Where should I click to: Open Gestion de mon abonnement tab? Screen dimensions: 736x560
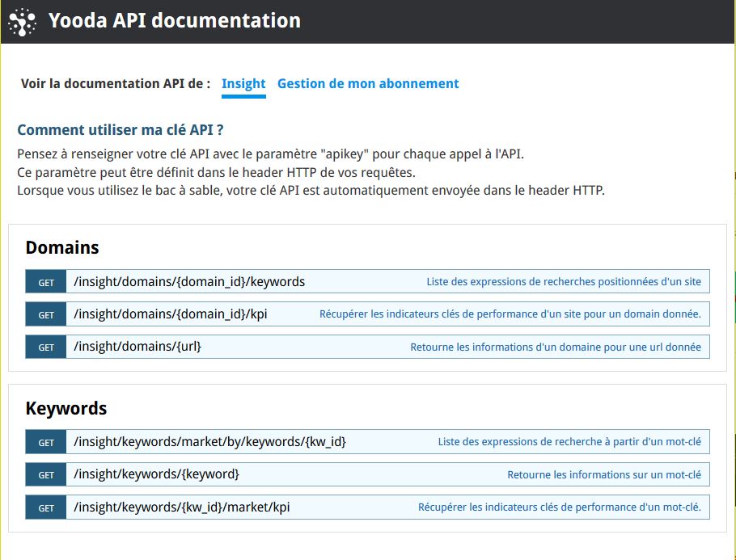(x=368, y=83)
